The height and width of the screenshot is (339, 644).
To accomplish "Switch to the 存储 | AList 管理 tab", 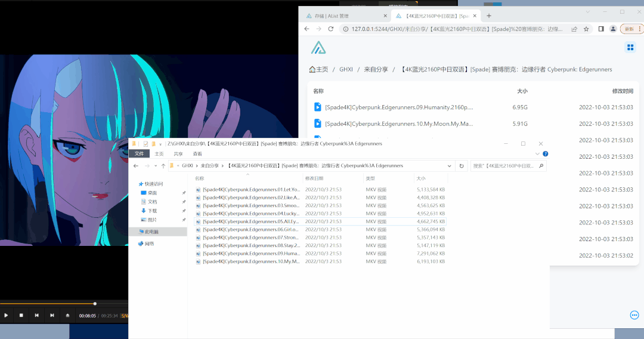I will [346, 16].
